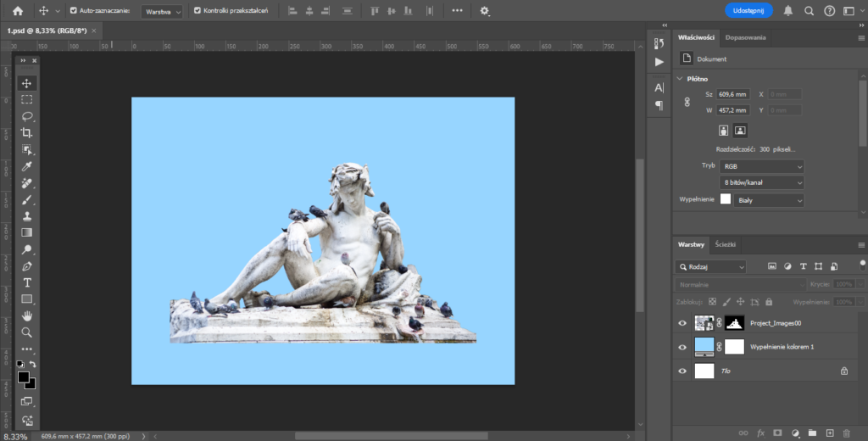This screenshot has width=868, height=441.
Task: Select the Lasso tool
Action: (x=26, y=116)
